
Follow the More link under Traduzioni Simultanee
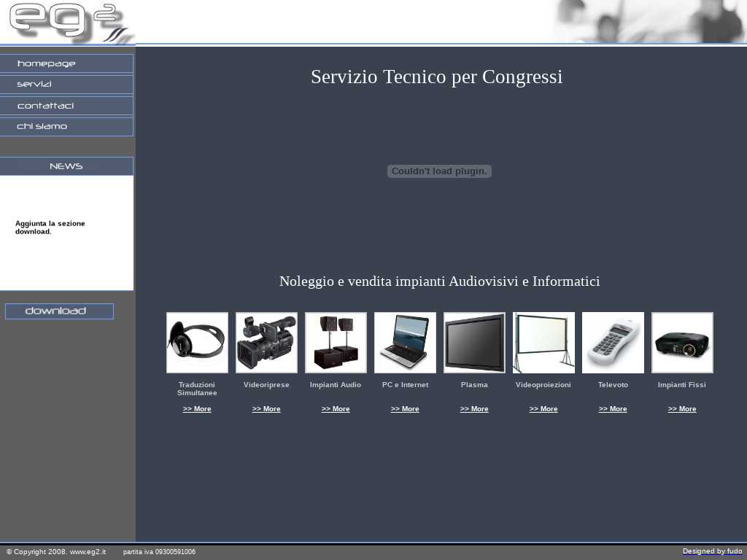[197, 409]
